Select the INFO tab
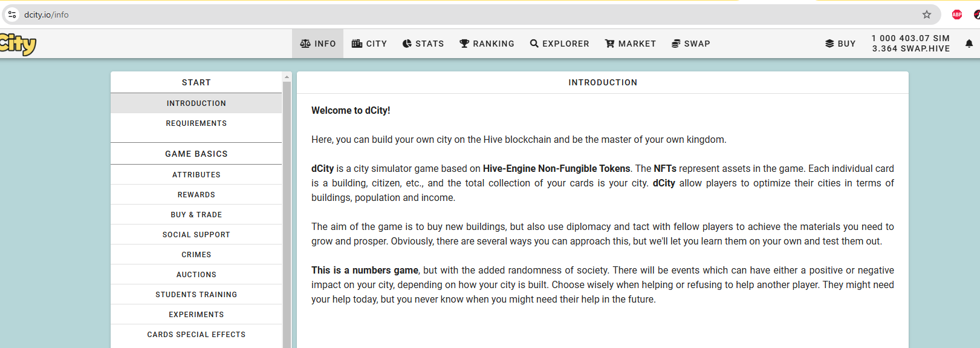 [318, 44]
